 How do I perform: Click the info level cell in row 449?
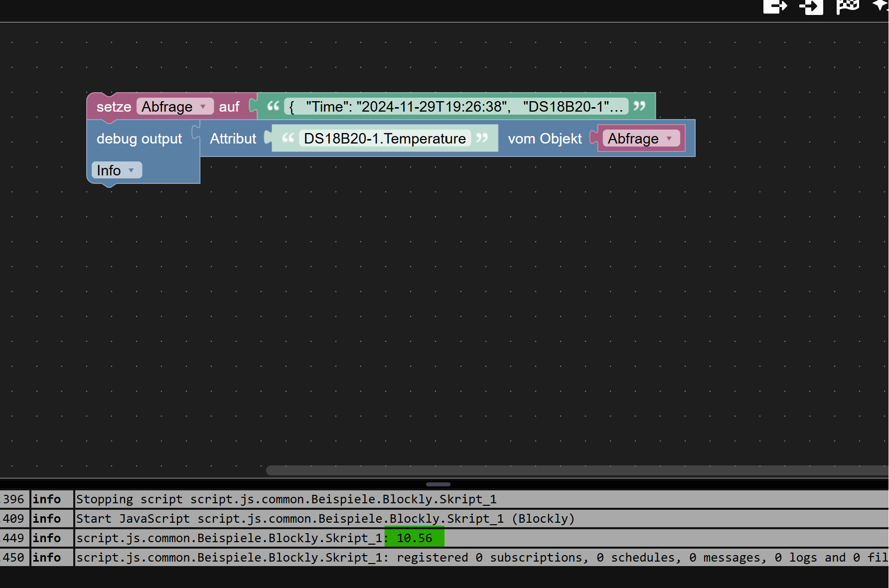pyautogui.click(x=52, y=538)
